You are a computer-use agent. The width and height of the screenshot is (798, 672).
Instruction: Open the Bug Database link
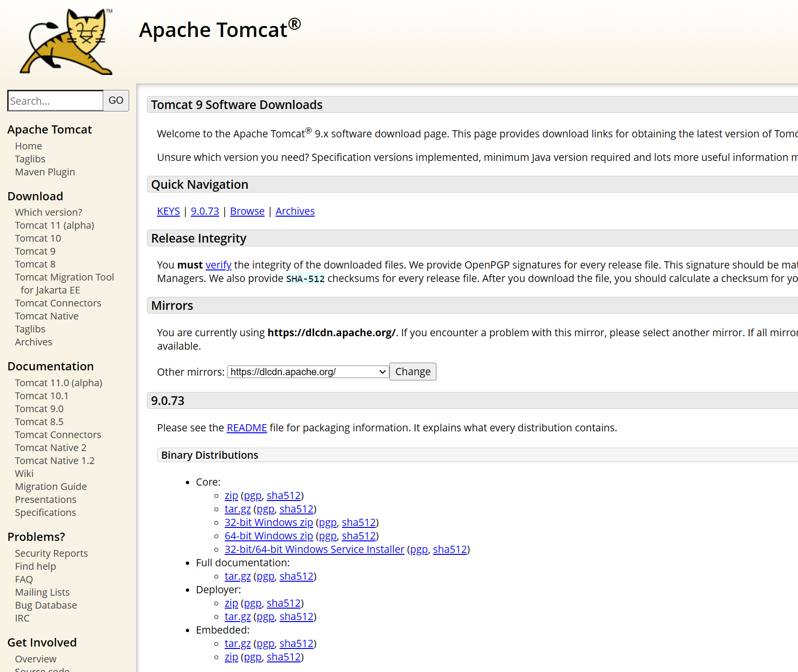tap(46, 605)
